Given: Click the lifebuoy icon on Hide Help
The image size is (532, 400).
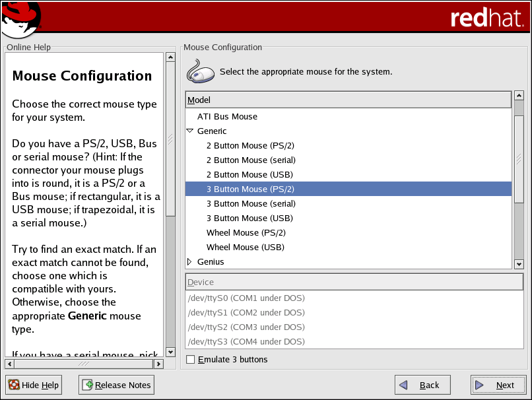Looking at the screenshot, I should click(x=13, y=385).
